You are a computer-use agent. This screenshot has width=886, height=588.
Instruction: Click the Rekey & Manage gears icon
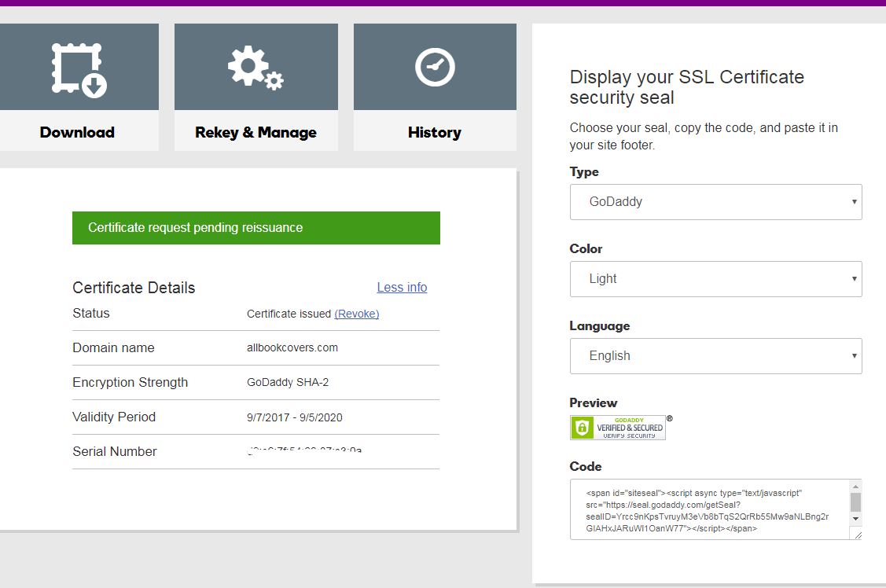coord(256,68)
